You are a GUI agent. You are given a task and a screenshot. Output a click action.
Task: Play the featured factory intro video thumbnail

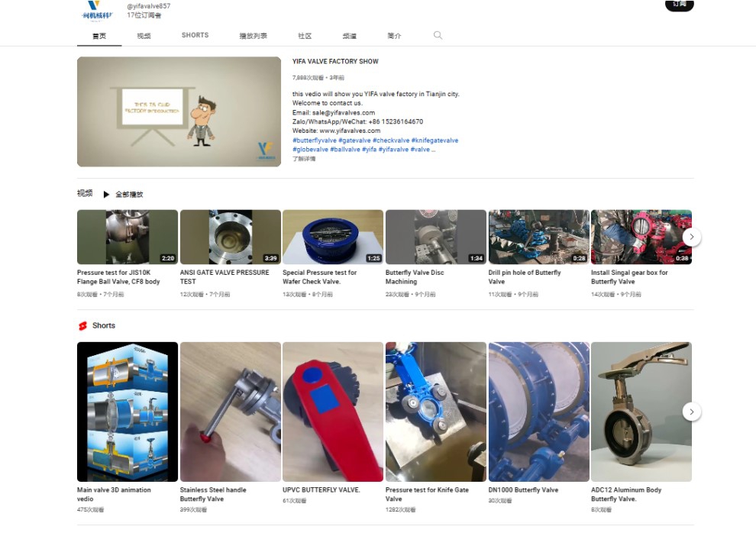(179, 111)
